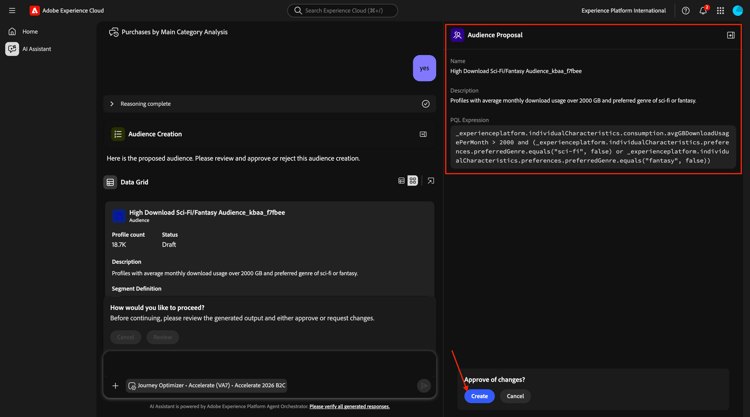The height and width of the screenshot is (417, 750).
Task: Open the help question mark icon
Action: 685,11
